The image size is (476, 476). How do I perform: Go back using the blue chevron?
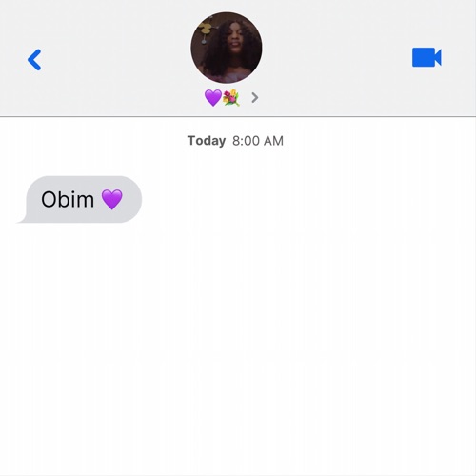pos(34,60)
